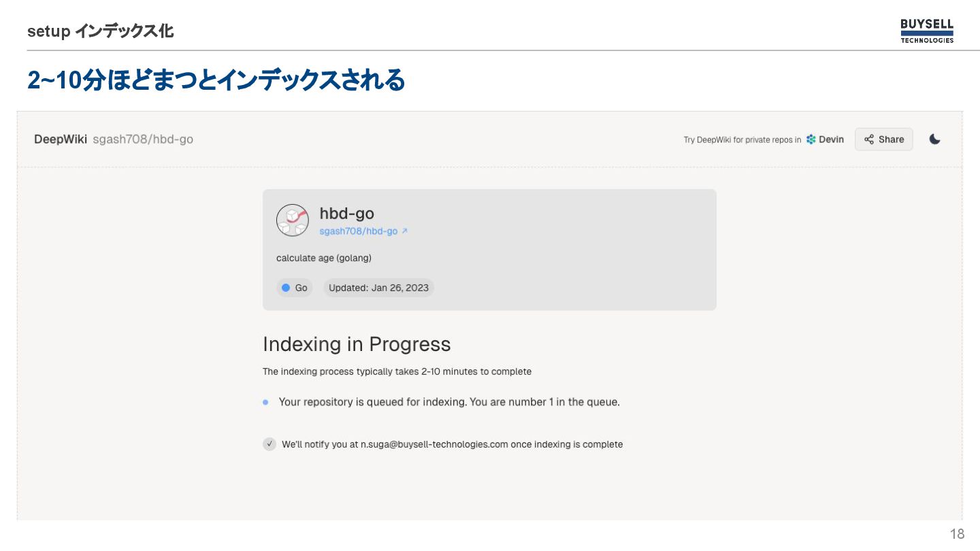Click the DeepWiki logo text

tap(61, 139)
